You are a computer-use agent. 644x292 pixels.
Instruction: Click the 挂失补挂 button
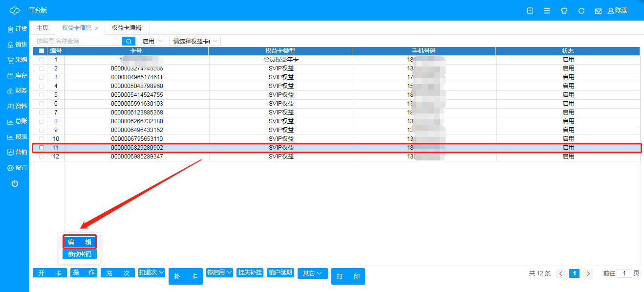click(x=250, y=272)
